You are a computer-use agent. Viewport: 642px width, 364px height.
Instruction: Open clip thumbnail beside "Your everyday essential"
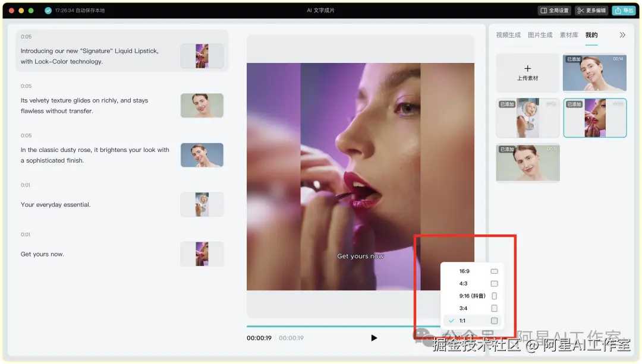click(x=202, y=204)
